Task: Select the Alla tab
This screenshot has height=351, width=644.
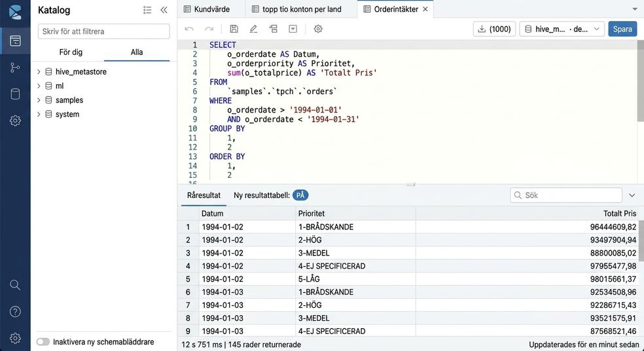Action: 137,52
